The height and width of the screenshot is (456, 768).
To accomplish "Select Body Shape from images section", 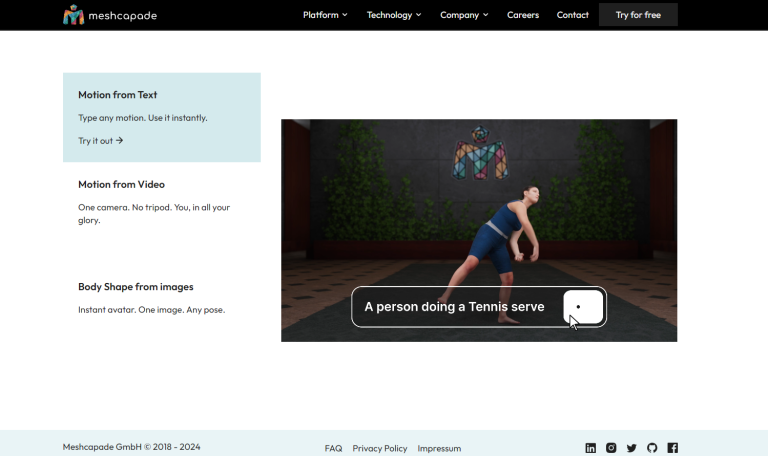I will [136, 287].
